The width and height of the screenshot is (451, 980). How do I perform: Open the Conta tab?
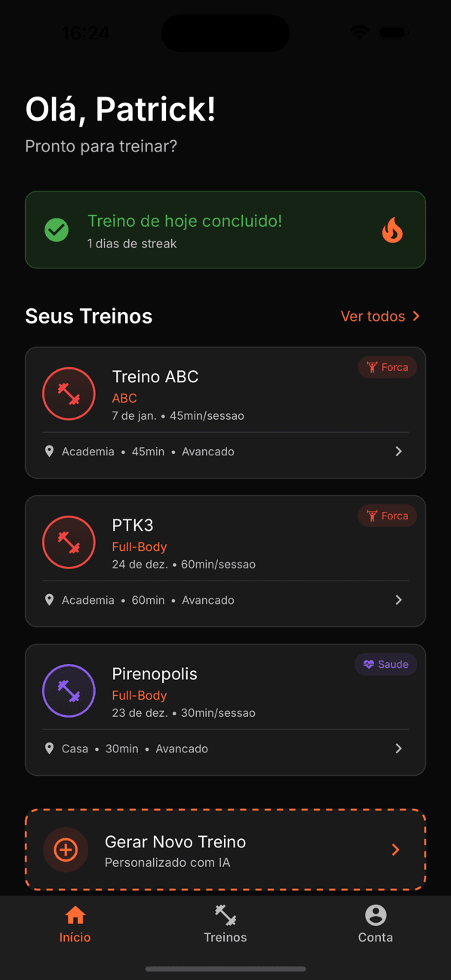click(x=375, y=923)
